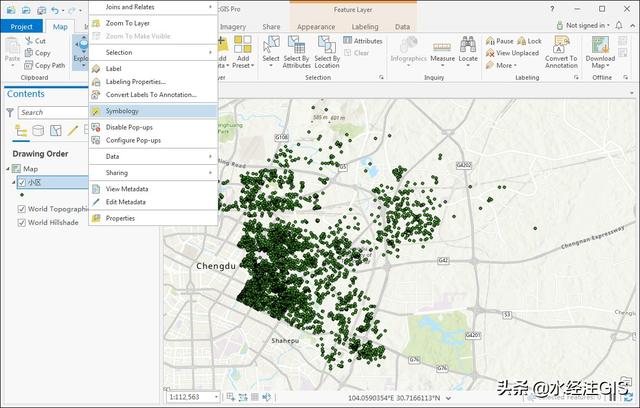
Task: Expand the Data submenu
Action: point(153,156)
